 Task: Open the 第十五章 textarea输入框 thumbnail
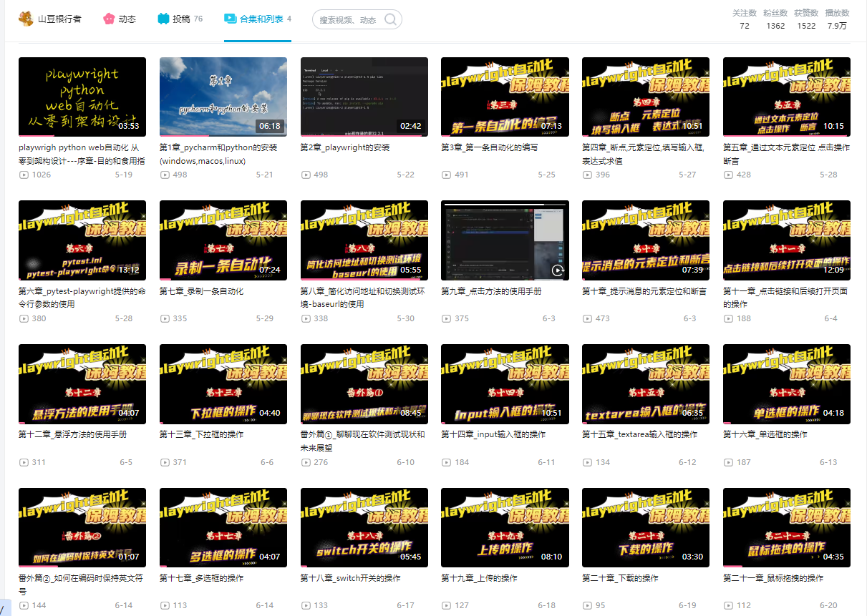(646, 384)
